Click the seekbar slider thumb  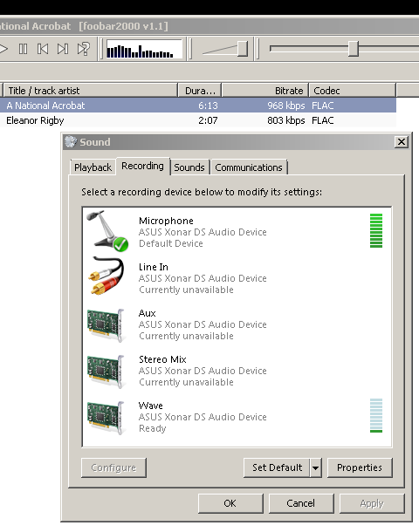click(x=354, y=49)
